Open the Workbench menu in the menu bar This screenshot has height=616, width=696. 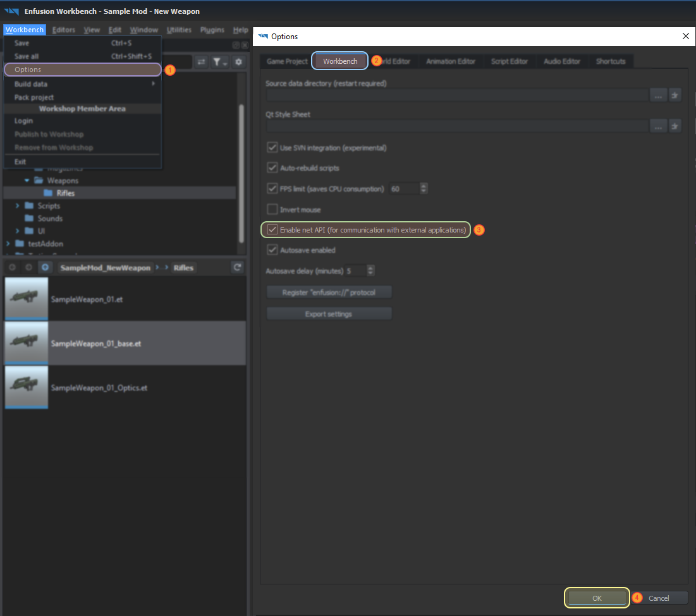tap(25, 30)
